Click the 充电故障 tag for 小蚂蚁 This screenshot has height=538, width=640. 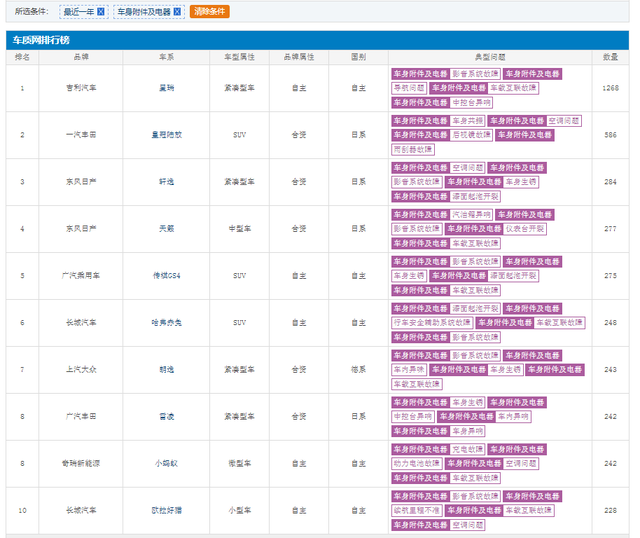pos(467,449)
